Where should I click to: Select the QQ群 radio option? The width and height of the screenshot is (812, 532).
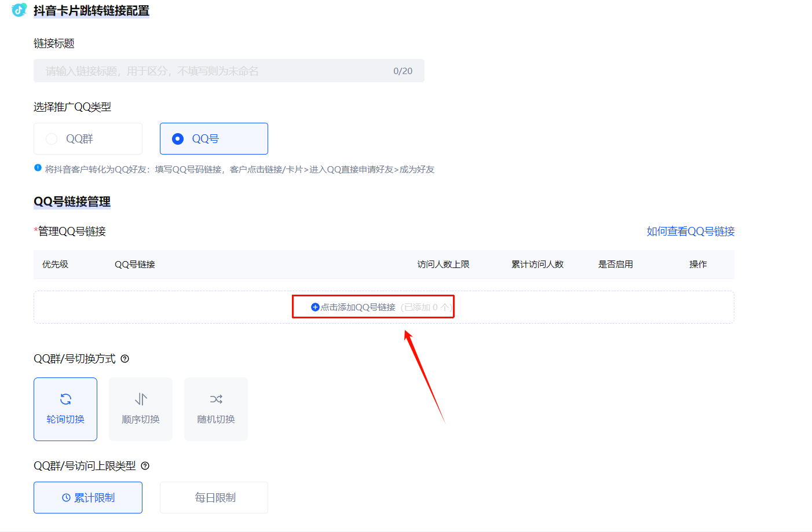coord(88,139)
